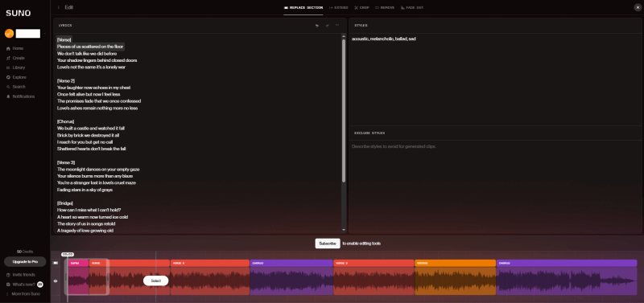Click the [Chorus] tag in lyrics
644x303 pixels.
66,122
